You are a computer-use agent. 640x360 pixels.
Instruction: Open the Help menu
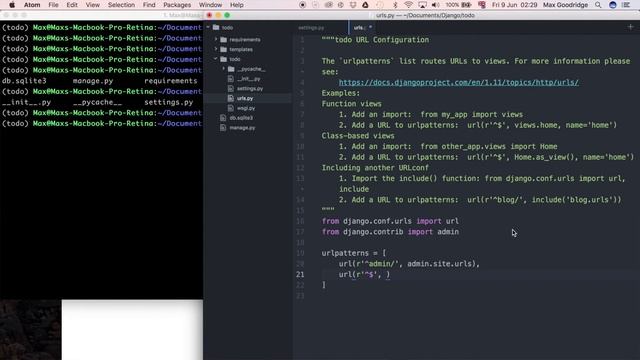(237, 5)
